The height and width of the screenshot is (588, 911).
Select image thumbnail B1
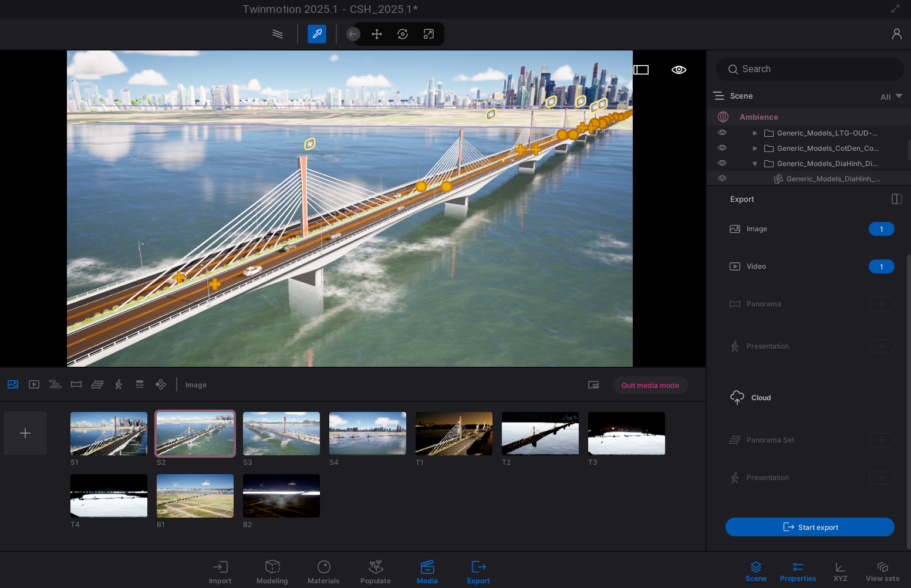(x=195, y=496)
